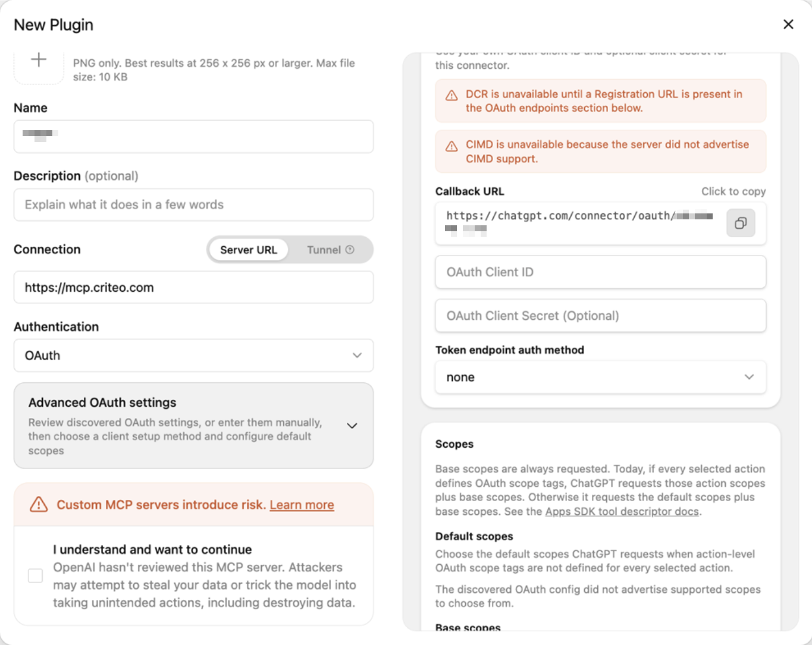The width and height of the screenshot is (812, 645).
Task: Click the plus icon to upload plugin image
Action: (x=39, y=59)
